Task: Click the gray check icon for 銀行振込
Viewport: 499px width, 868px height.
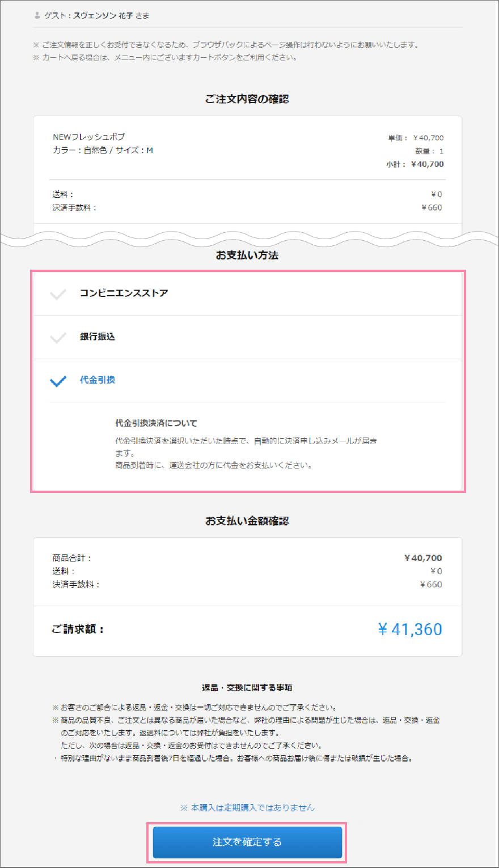Action: (57, 337)
